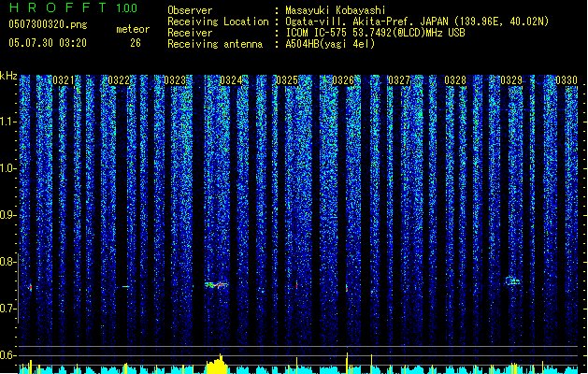Click the Receiving antenna label
The height and width of the screenshot is (374, 588).
[215, 44]
